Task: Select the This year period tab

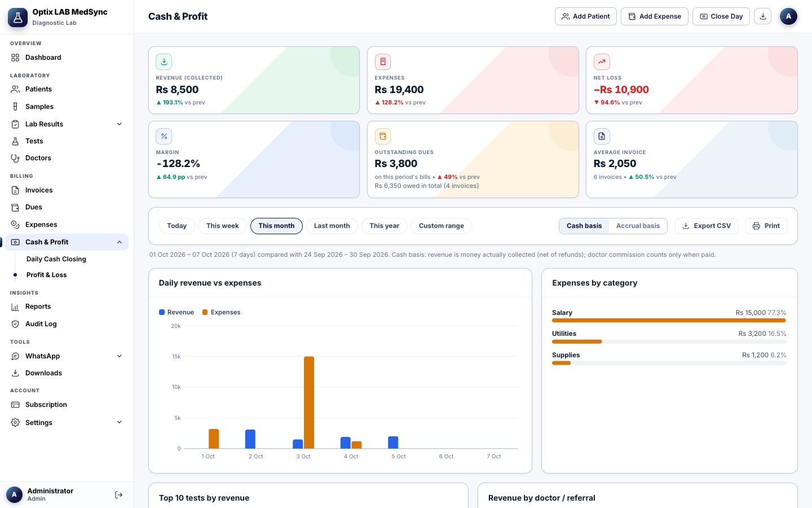Action: point(385,226)
